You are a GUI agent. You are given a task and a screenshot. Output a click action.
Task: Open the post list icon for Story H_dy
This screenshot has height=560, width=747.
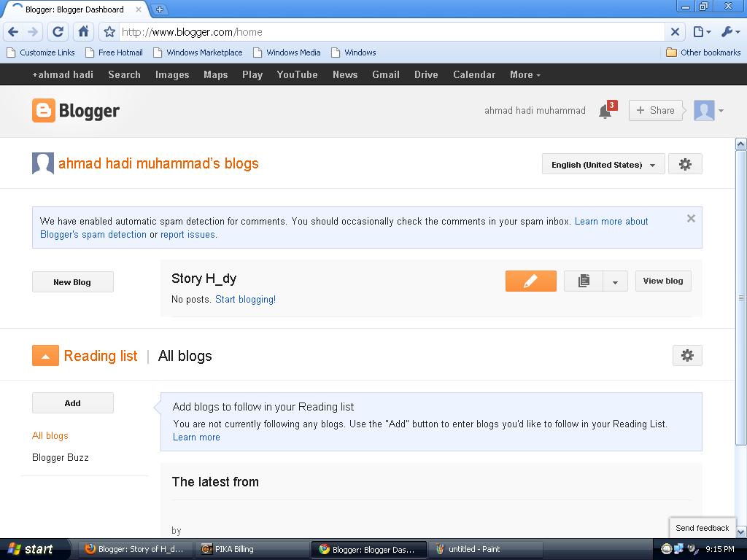click(584, 281)
